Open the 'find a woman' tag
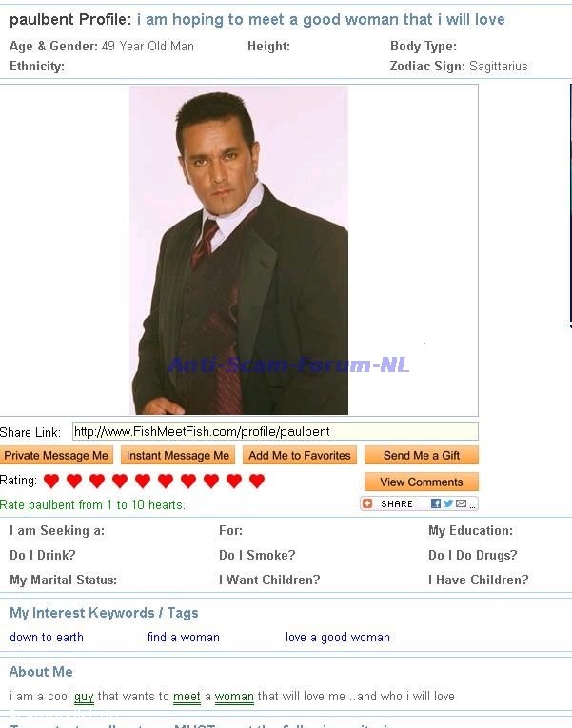The width and height of the screenshot is (572, 728). click(x=183, y=637)
